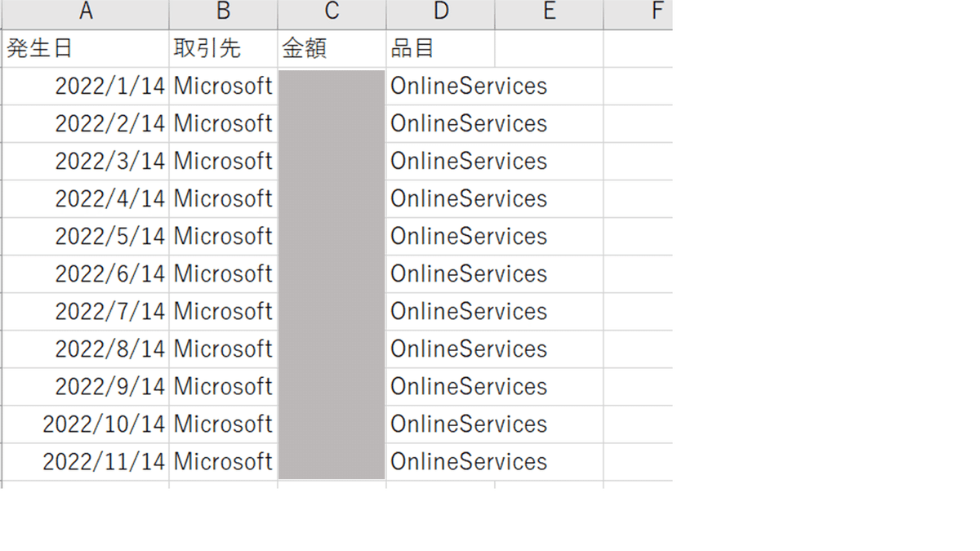Click Microsoft in the 2022/9/14 row
Image resolution: width=980 pixels, height=551 pixels.
[223, 387]
